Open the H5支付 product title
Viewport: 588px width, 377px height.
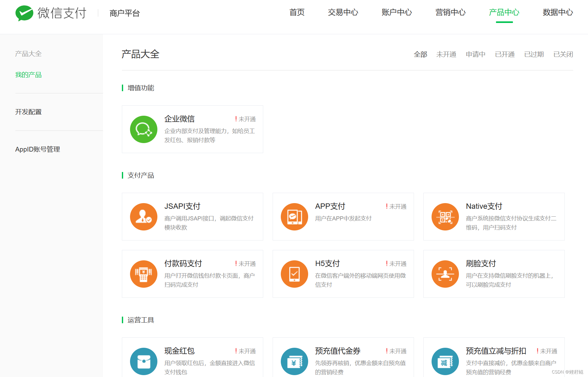(x=327, y=263)
